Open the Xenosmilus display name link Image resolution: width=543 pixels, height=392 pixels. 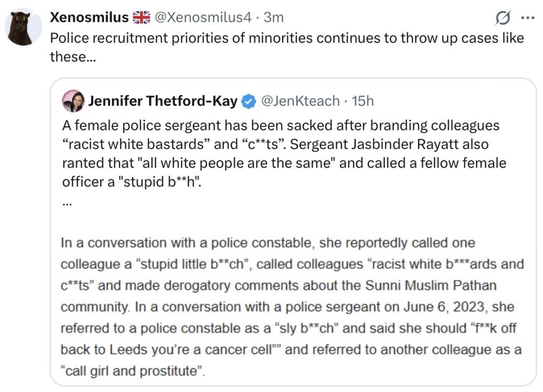coord(89,18)
